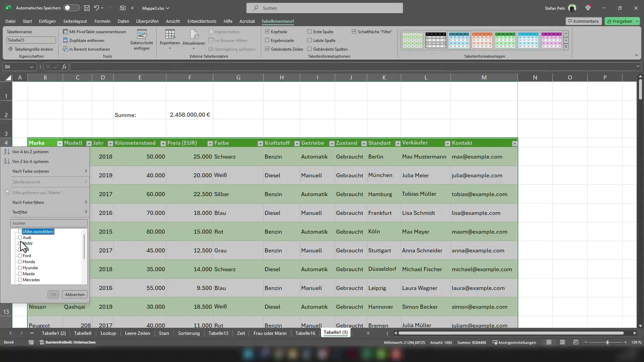The width and height of the screenshot is (644, 362).
Task: Insert a slicer via Datenschnitt einfügen
Action: (142, 40)
